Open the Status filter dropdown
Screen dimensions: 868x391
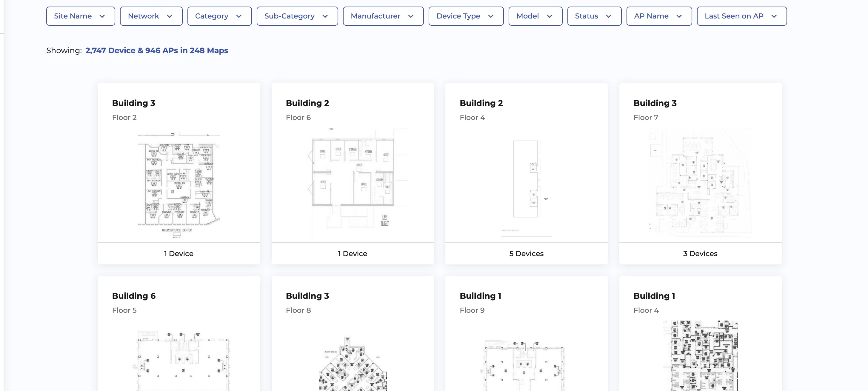tap(594, 16)
